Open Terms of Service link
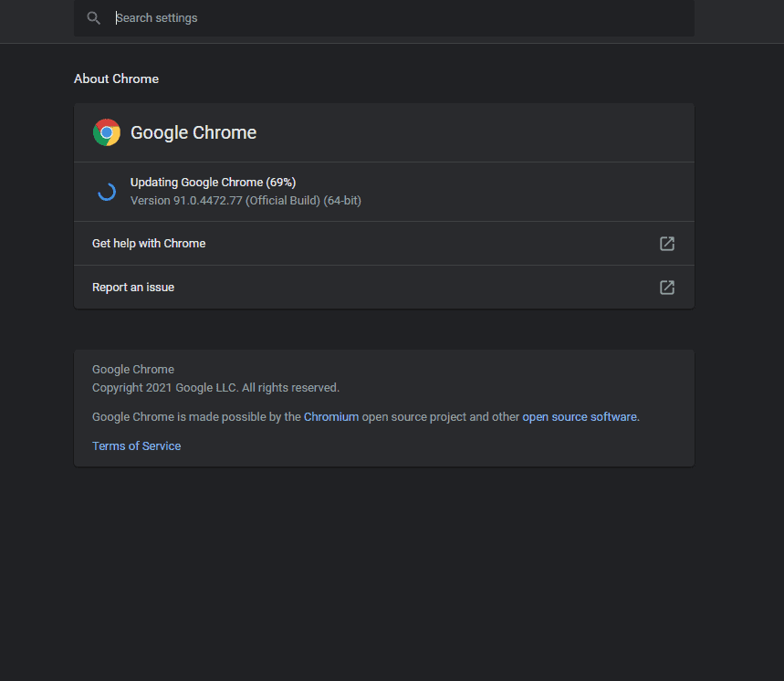Image resolution: width=784 pixels, height=681 pixels. coord(137,446)
